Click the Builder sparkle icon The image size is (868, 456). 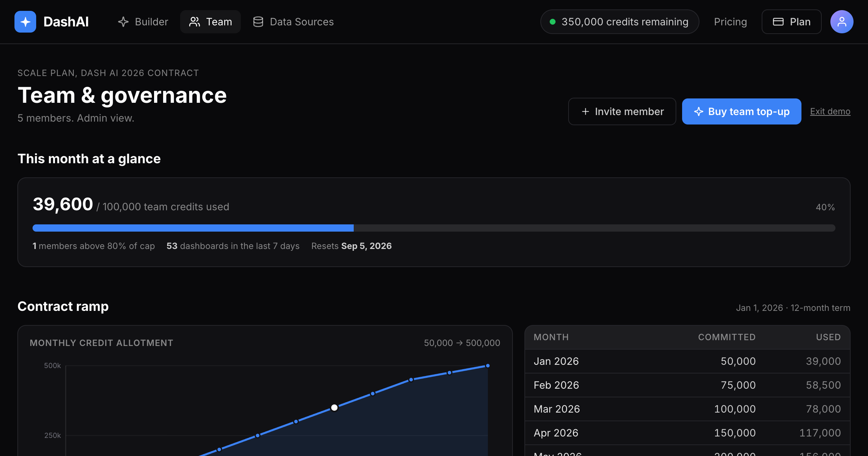tap(123, 22)
